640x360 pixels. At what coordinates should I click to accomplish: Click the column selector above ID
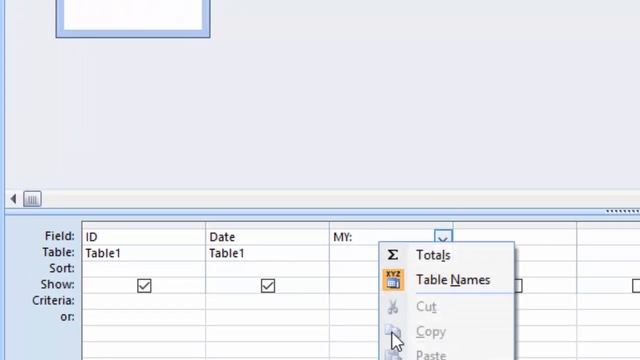click(x=144, y=225)
